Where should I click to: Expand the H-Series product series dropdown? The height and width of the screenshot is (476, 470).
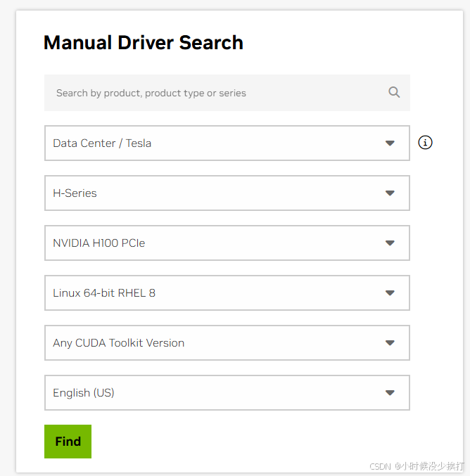click(227, 193)
